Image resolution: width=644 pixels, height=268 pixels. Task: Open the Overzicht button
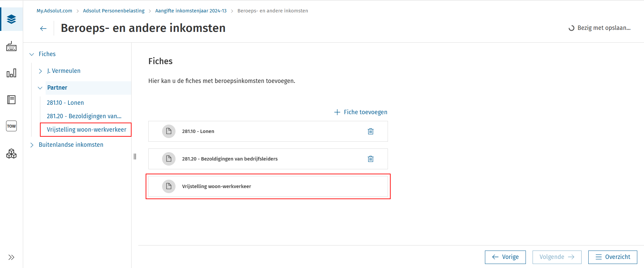click(x=612, y=257)
